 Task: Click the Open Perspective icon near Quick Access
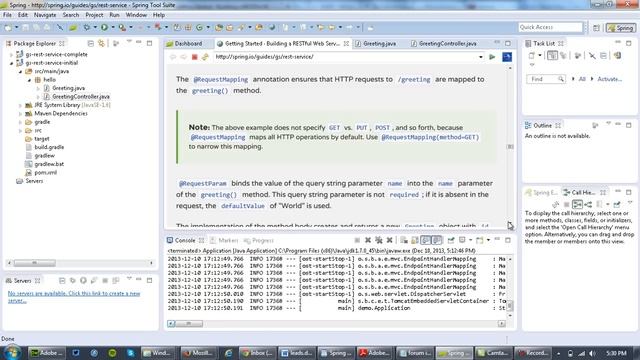click(596, 28)
